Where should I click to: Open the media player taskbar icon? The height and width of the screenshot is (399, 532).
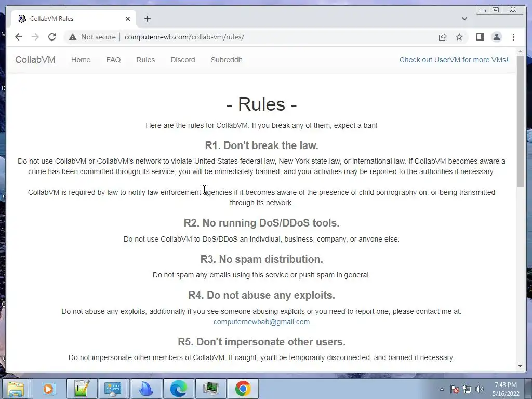point(48,389)
